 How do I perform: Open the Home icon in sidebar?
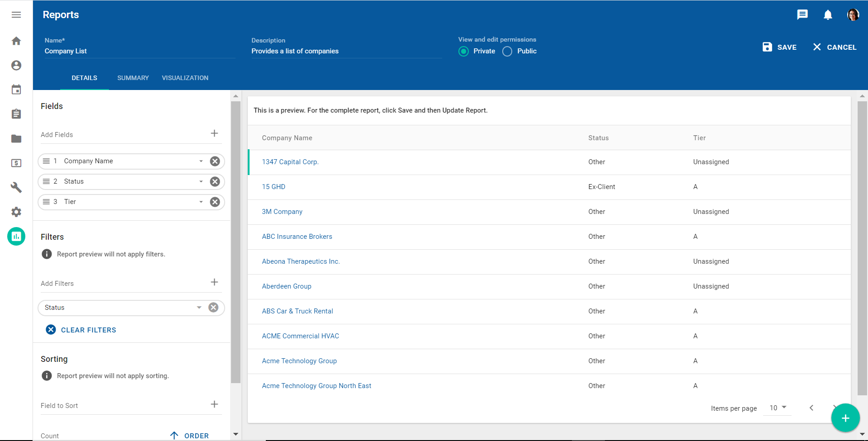click(16, 41)
